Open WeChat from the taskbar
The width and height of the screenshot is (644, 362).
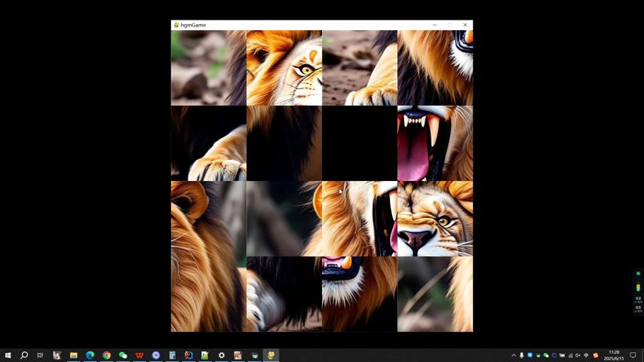pyautogui.click(x=123, y=355)
